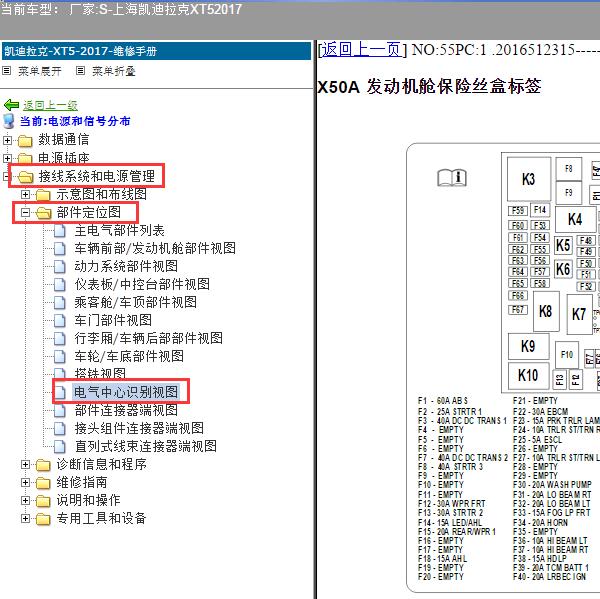600x599 pixels.
Task: Click the 'F12 - 30A WPR FRT' legend entry
Action: 452,504
